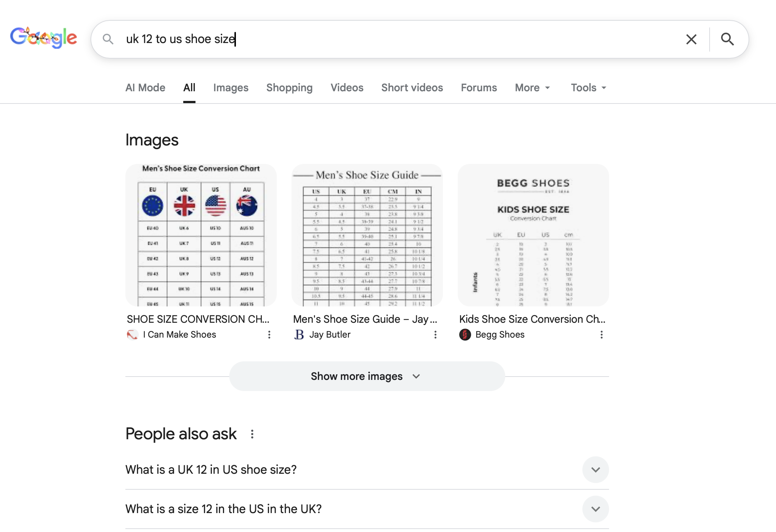Click the Begg Shoes site favicon
The width and height of the screenshot is (776, 532).
[465, 335]
